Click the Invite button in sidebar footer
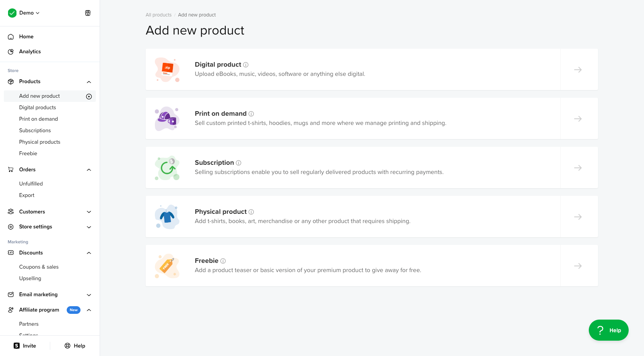This screenshot has width=644, height=356. click(x=25, y=346)
